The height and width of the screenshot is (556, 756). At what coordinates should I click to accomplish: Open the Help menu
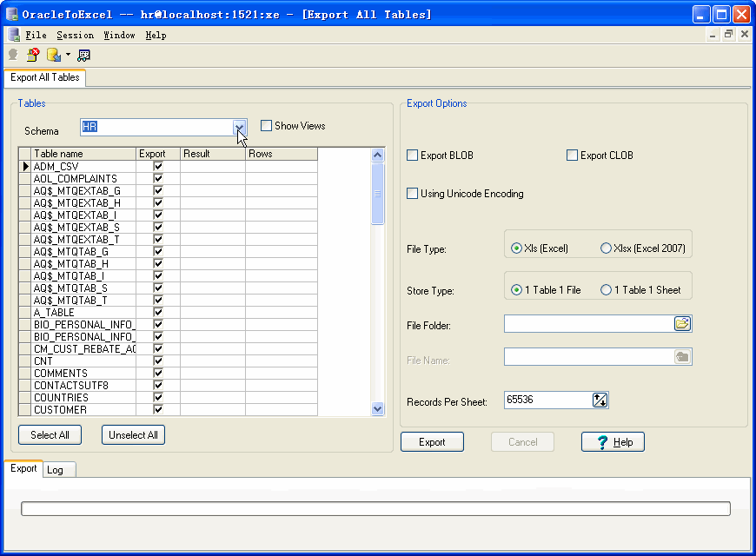pyautogui.click(x=156, y=36)
